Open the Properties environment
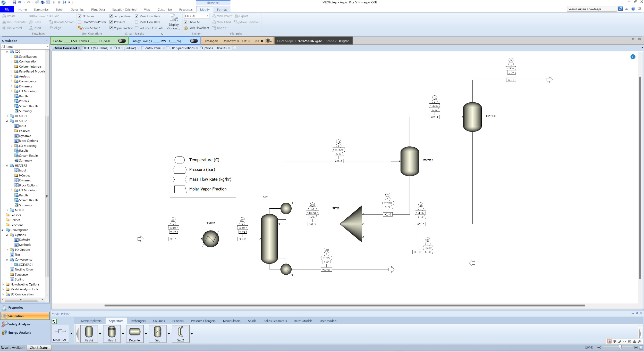The height and width of the screenshot is (352, 644). tap(25, 308)
